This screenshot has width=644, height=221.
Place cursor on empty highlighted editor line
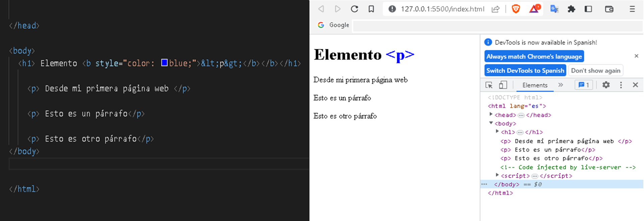click(x=159, y=164)
